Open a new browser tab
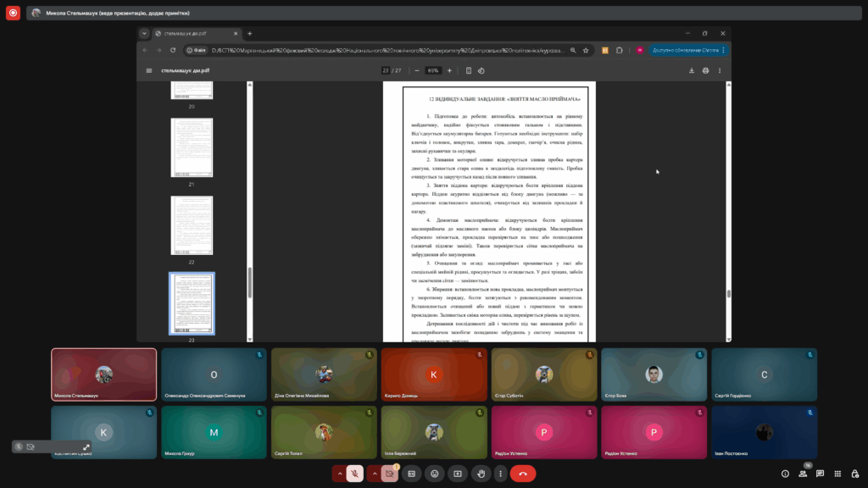The height and width of the screenshot is (488, 868). [x=250, y=33]
